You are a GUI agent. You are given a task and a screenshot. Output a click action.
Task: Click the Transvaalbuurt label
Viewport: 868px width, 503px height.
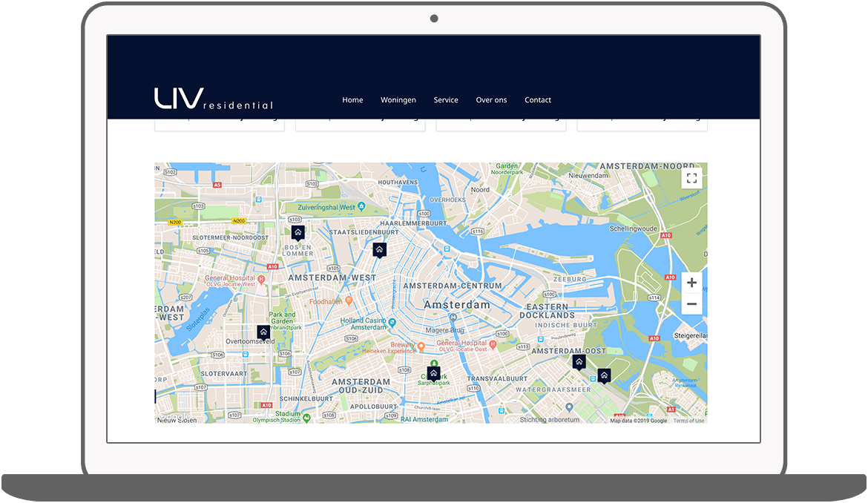tap(497, 379)
